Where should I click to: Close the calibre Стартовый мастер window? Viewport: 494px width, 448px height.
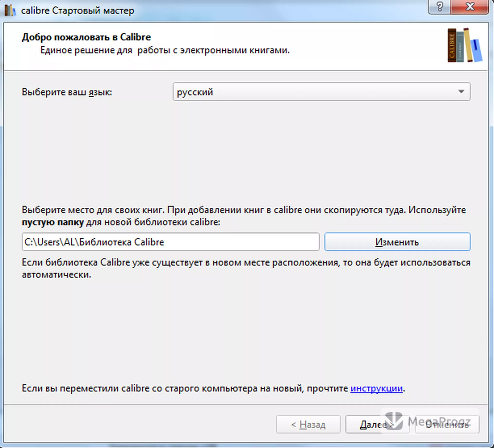[x=470, y=7]
